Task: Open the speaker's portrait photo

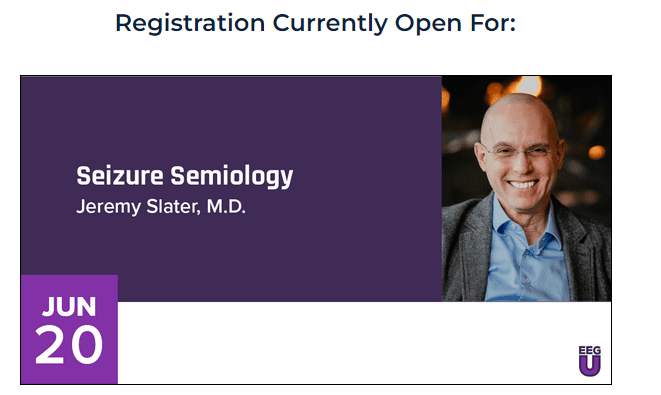Action: tap(527, 188)
